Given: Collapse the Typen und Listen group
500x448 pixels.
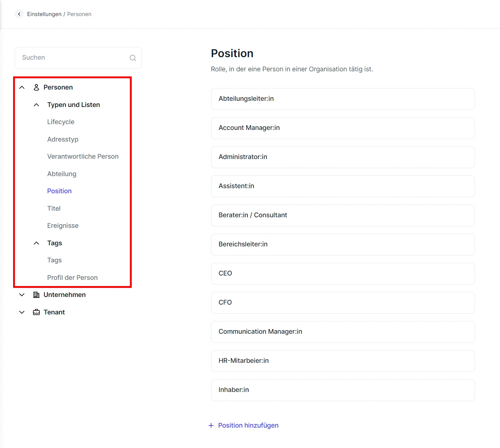Looking at the screenshot, I should pyautogui.click(x=36, y=105).
